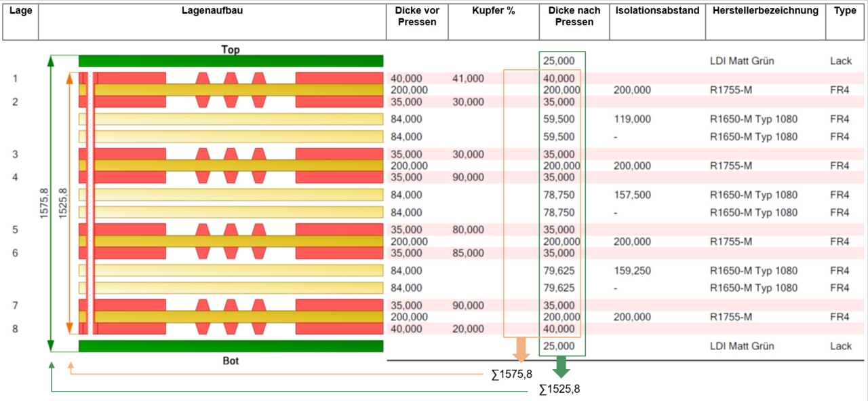Click the 41,000 copper percentage value

[468, 79]
